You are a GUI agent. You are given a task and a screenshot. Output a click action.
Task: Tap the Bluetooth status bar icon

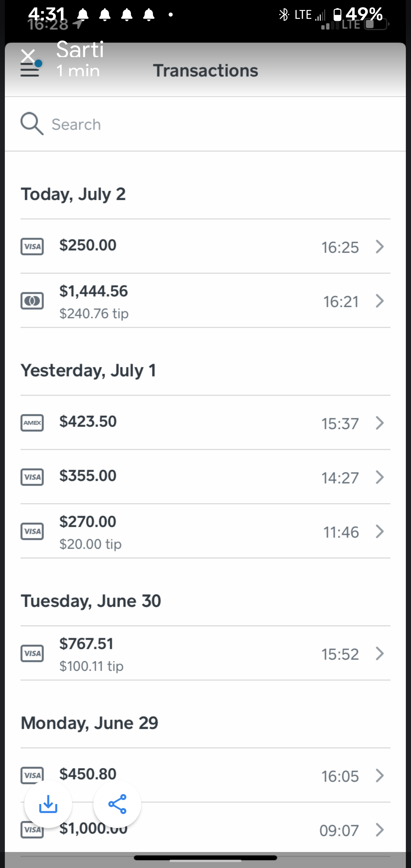[284, 15]
